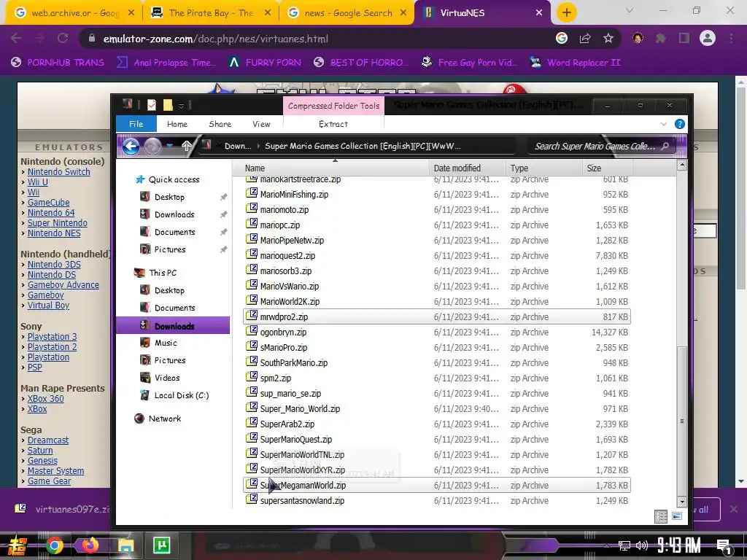Open quick access toolbar customize dropdown
Screen dimensions: 747x560
pos(181,105)
